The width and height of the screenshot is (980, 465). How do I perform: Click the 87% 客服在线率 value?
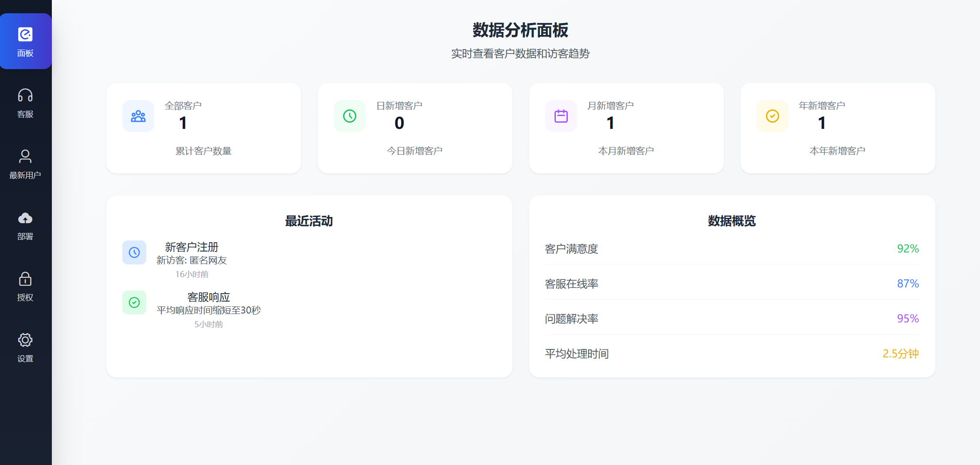coord(908,283)
